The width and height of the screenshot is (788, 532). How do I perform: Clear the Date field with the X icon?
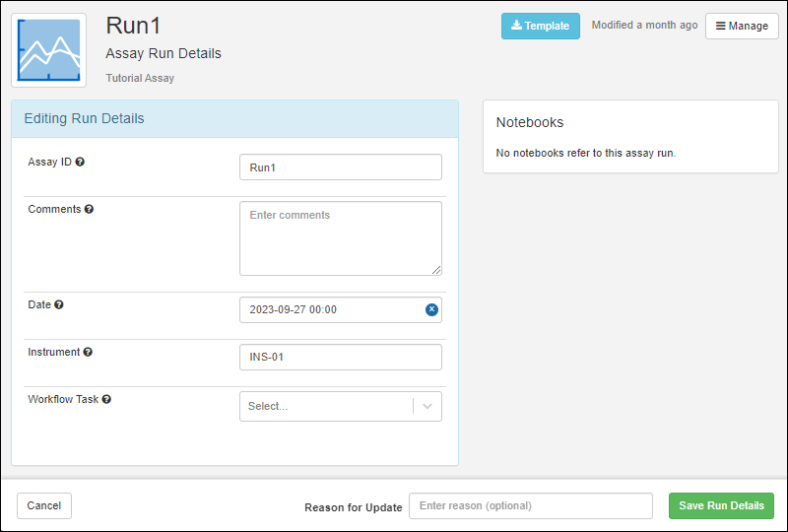[x=431, y=309]
